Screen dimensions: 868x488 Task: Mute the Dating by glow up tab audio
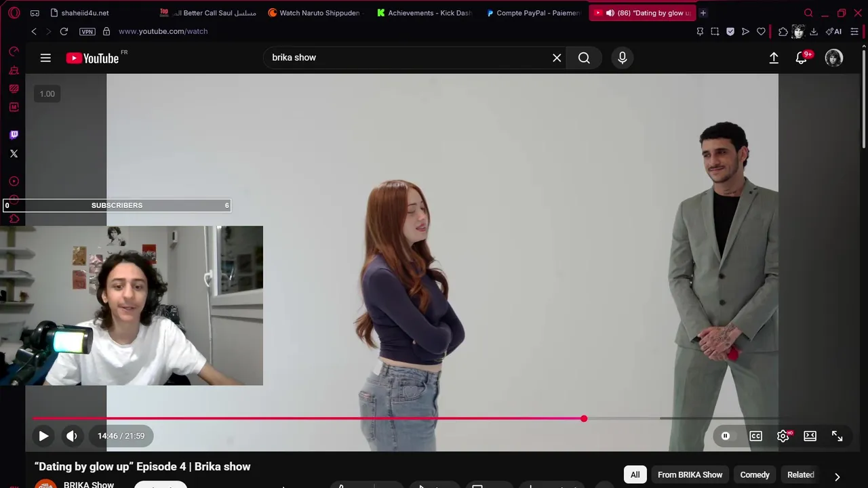pos(610,13)
